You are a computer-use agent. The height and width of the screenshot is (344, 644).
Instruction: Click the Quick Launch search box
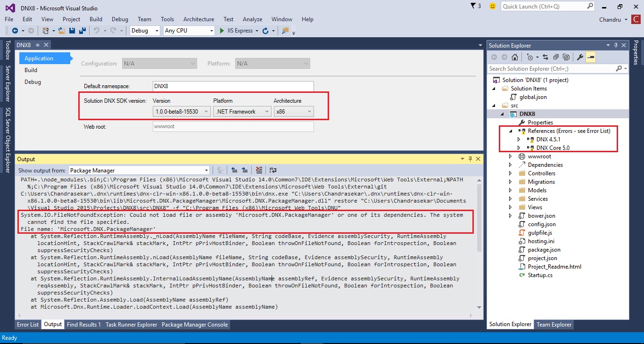[548, 6]
